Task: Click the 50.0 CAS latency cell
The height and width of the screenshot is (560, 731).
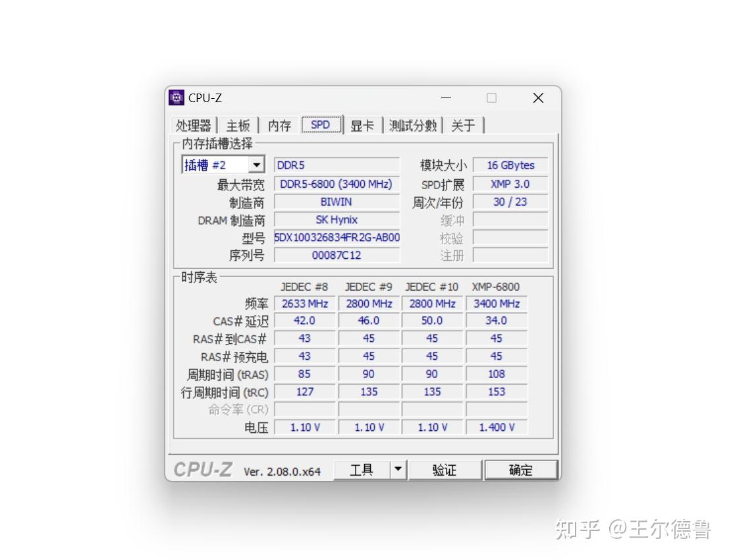Action: tap(432, 321)
